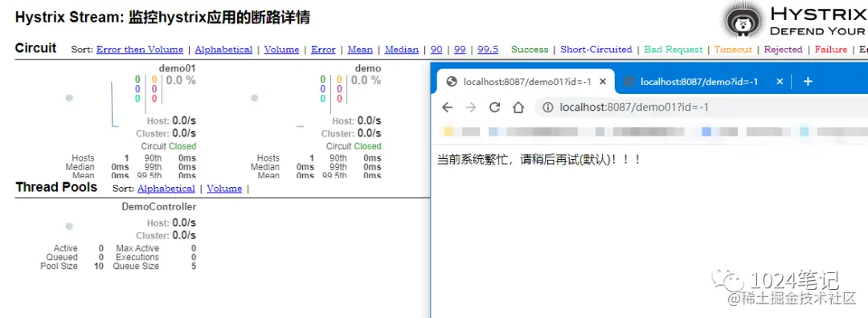The image size is (868, 318).
Task: Click the DemoController thread pool name
Action: pyautogui.click(x=159, y=207)
